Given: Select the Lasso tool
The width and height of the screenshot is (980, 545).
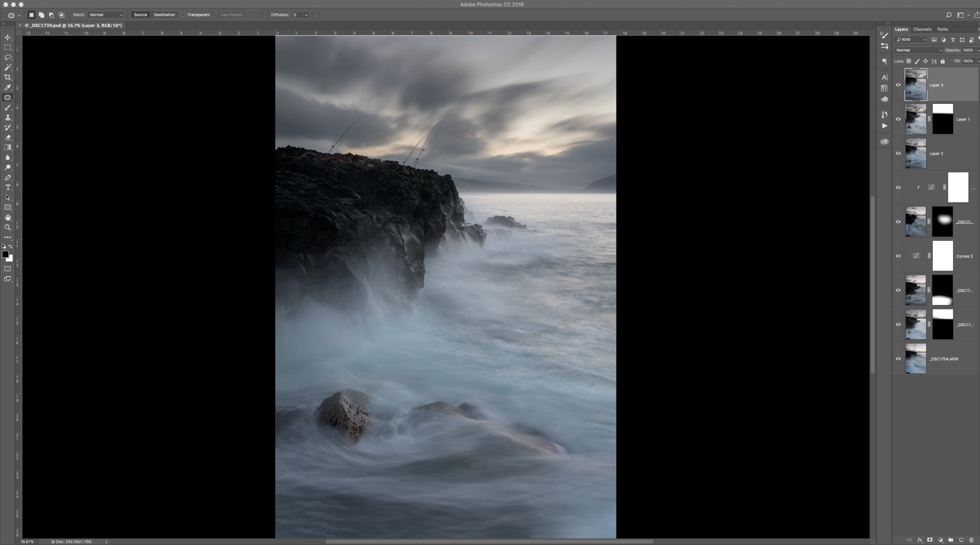Looking at the screenshot, I should pyautogui.click(x=7, y=58).
